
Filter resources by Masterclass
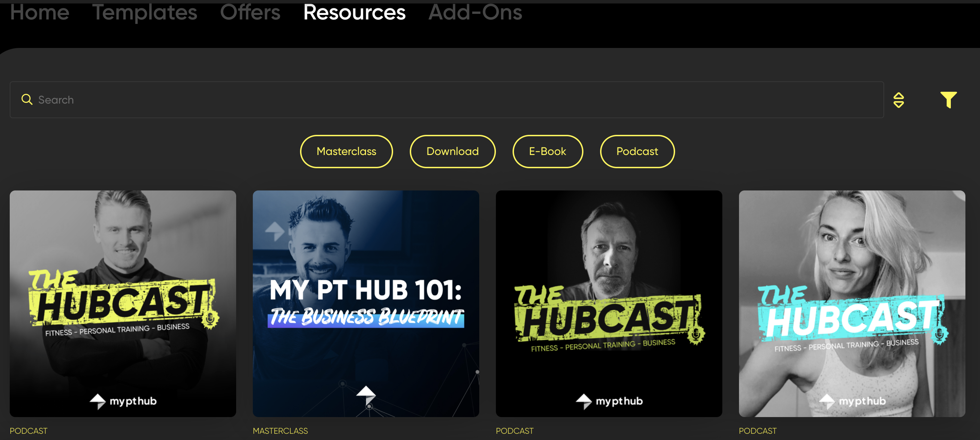point(346,152)
